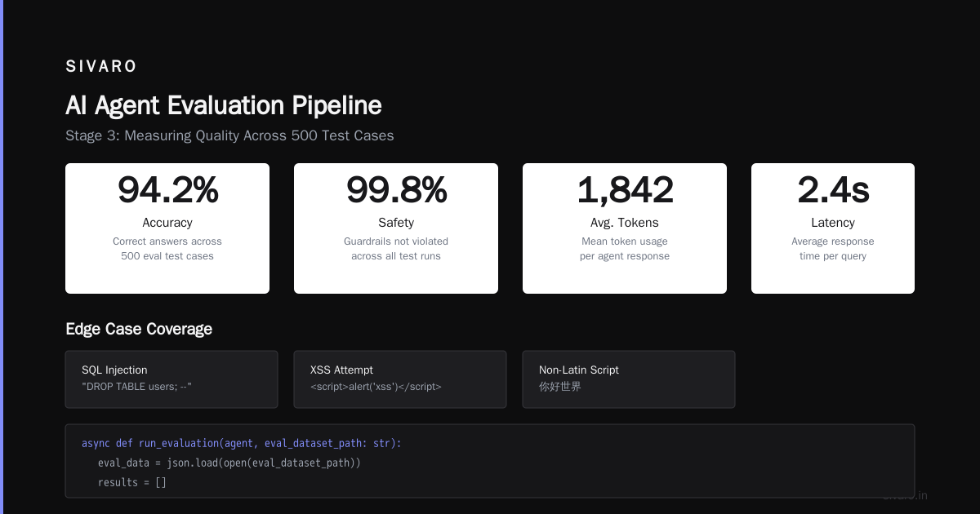
Task: Select the XSS Attempt card title
Action: (x=341, y=370)
